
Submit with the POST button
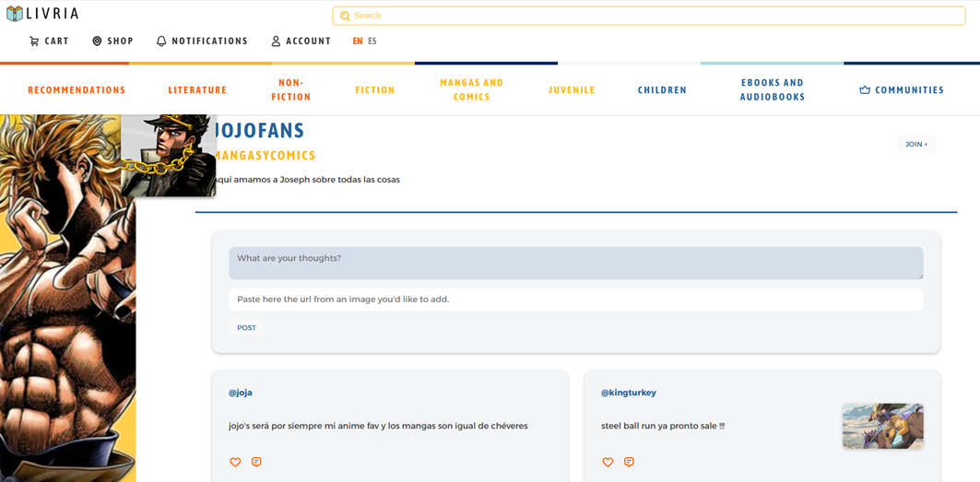pos(246,327)
